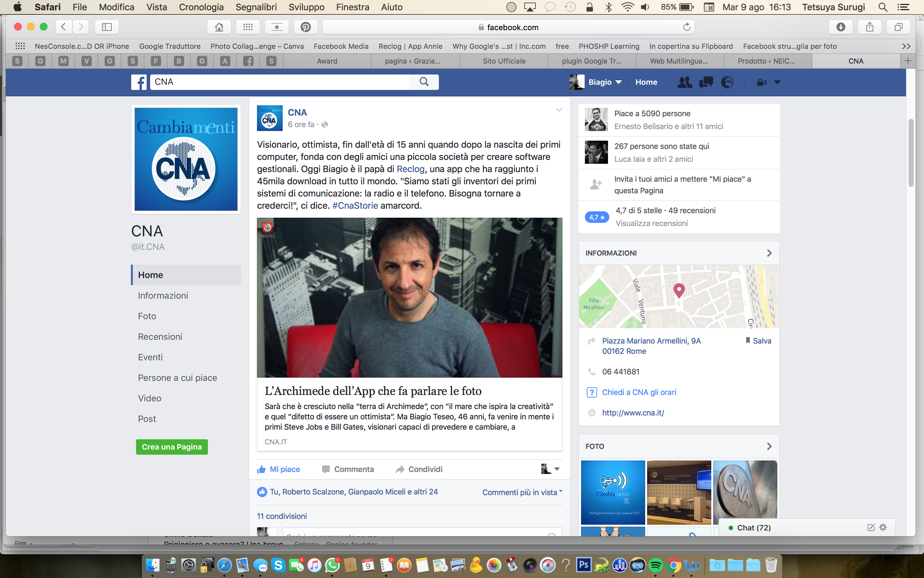This screenshot has height=578, width=924.
Task: Click Safari's home button
Action: 219,27
